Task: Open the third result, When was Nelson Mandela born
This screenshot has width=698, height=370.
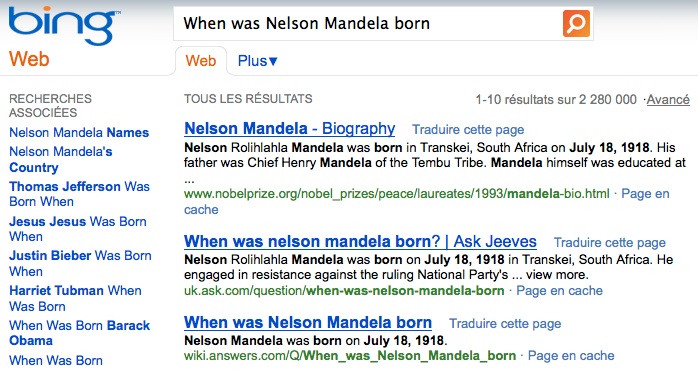Action: point(308,322)
